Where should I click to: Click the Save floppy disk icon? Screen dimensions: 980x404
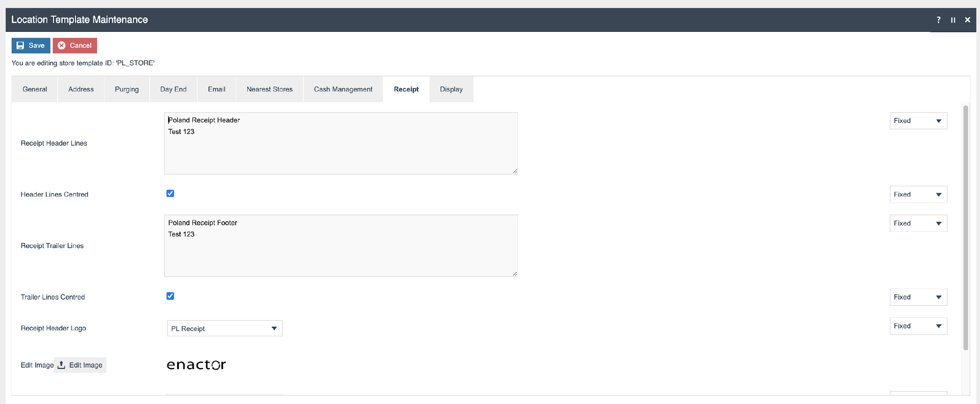point(20,45)
